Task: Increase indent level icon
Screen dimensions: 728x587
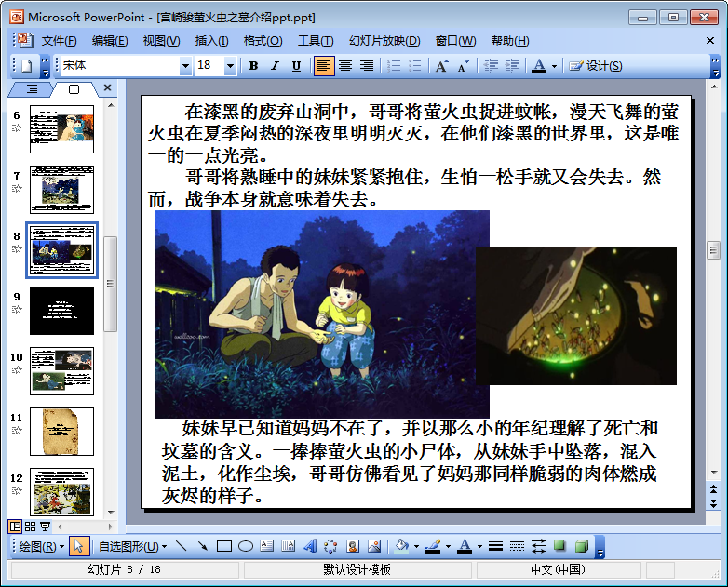Action: 512,66
